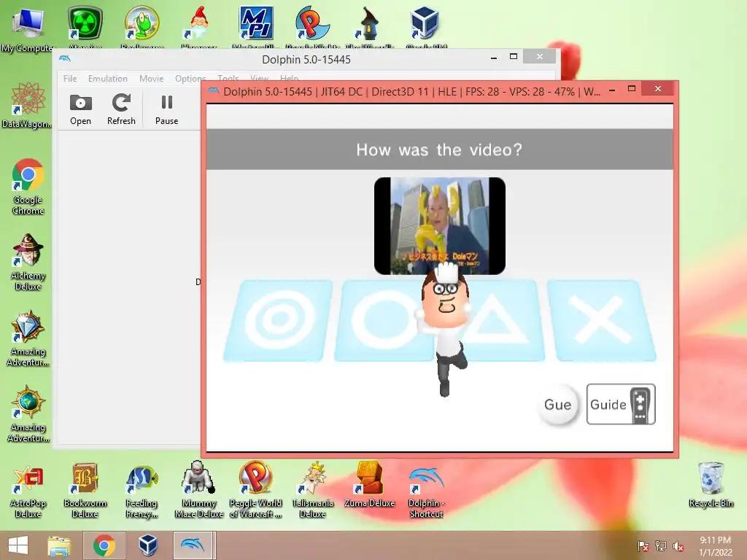Viewport: 747px width, 560px height.
Task: Select the X rating tile
Action: 601,321
